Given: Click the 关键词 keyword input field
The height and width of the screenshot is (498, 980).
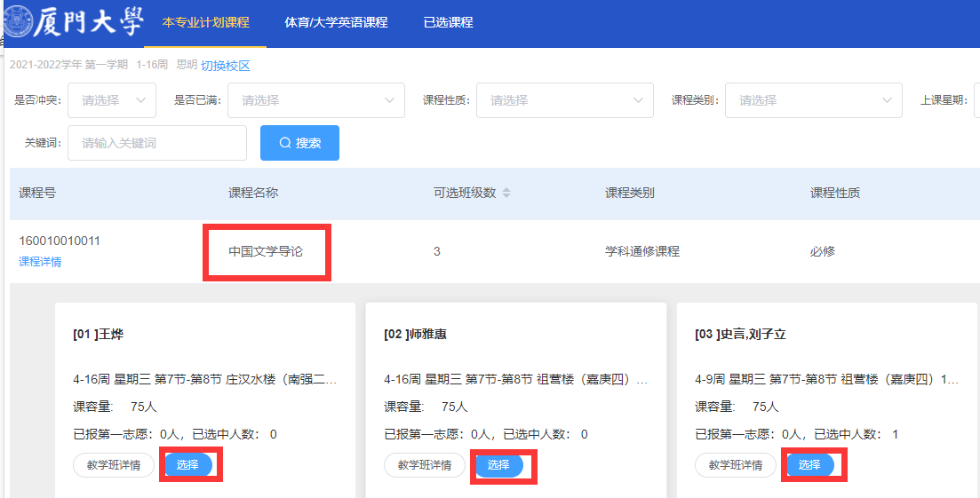Looking at the screenshot, I should tap(157, 143).
